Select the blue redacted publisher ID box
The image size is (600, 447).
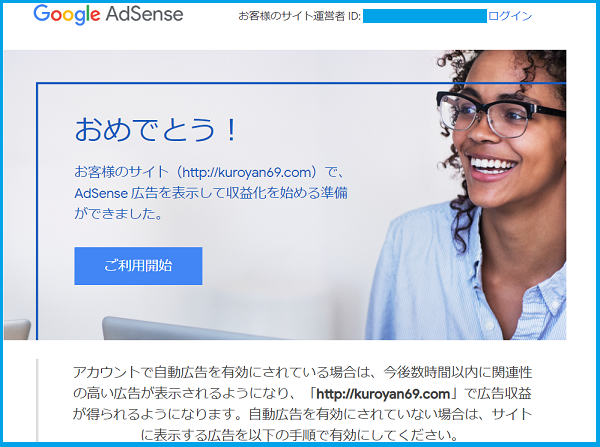pos(425,16)
